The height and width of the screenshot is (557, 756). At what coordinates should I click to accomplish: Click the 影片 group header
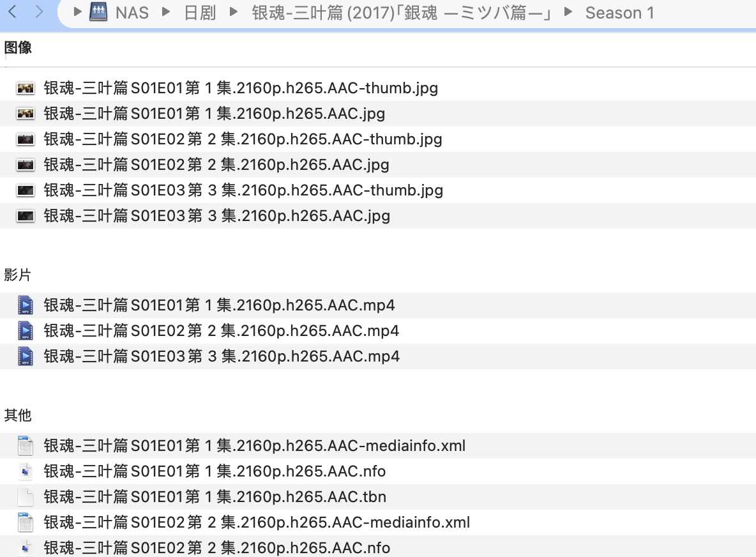[18, 275]
